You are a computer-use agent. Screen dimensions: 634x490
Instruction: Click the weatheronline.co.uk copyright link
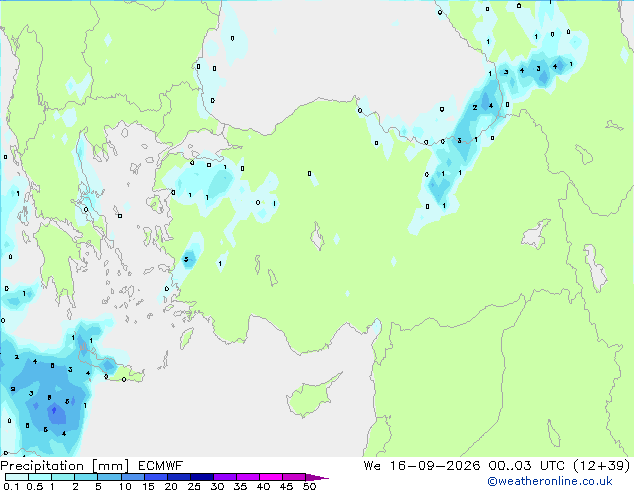pos(550,481)
